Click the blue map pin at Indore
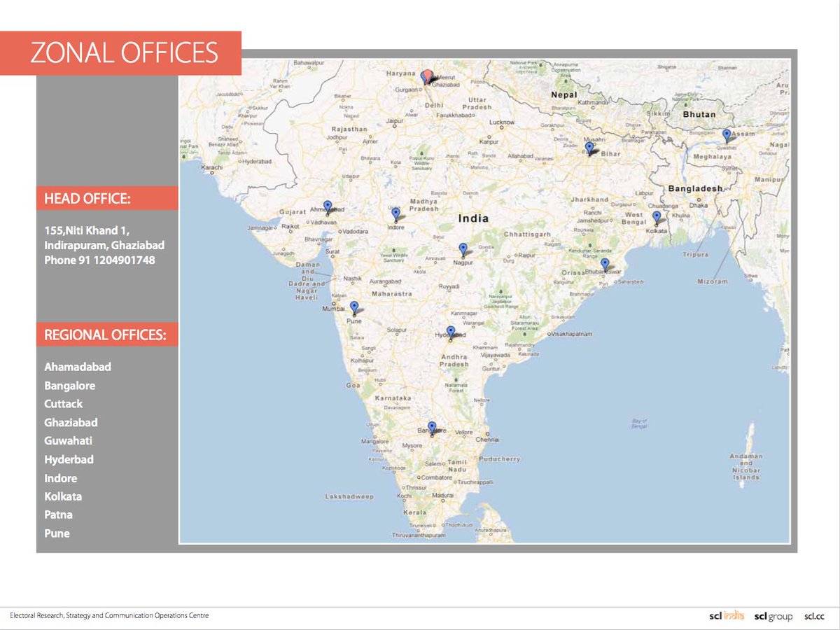840x630 pixels. tap(395, 213)
